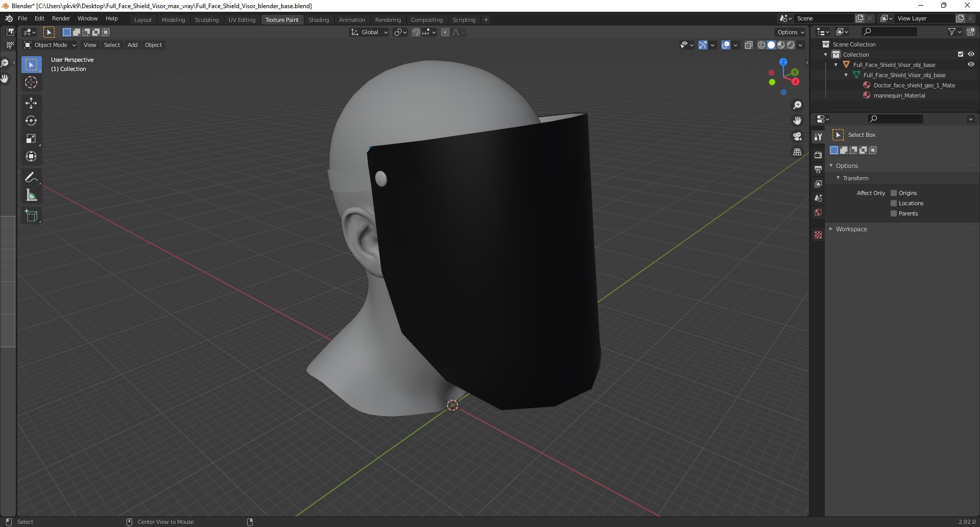The image size is (980, 527).
Task: Collapse the Collection tree row
Action: (x=826, y=55)
